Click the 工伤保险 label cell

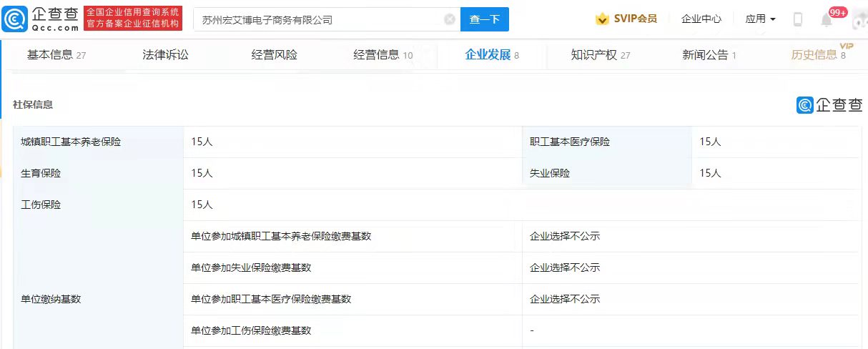98,205
